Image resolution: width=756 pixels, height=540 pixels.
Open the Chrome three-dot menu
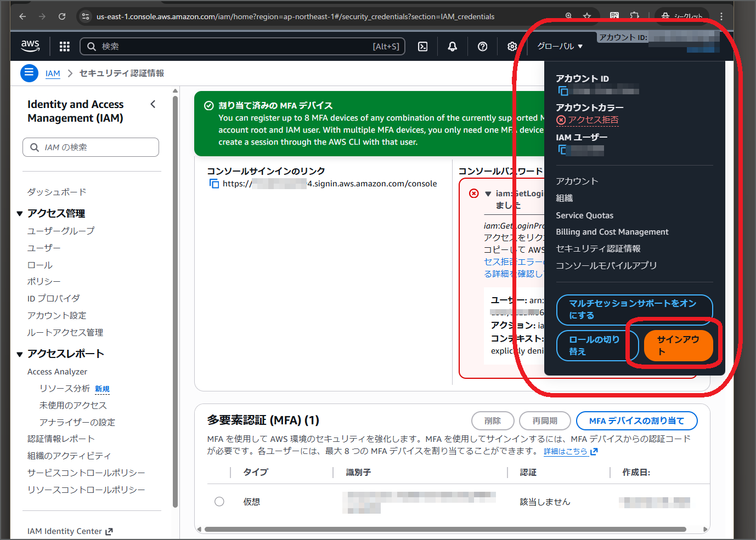click(721, 16)
